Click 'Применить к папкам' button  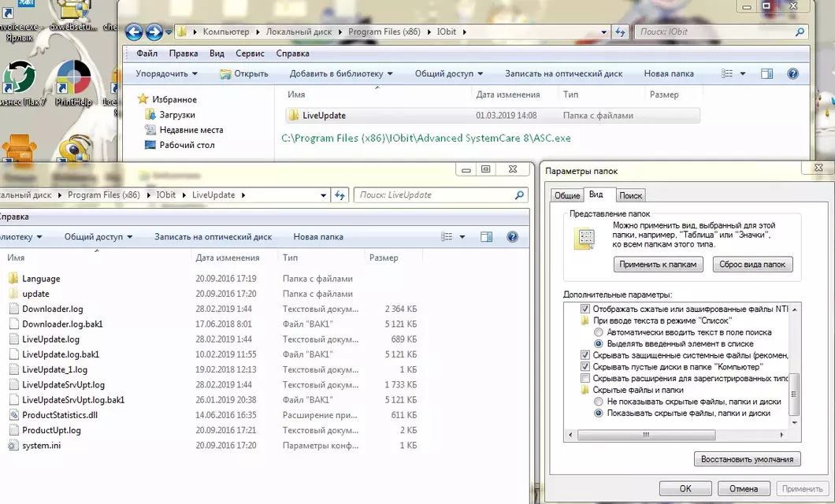(659, 264)
